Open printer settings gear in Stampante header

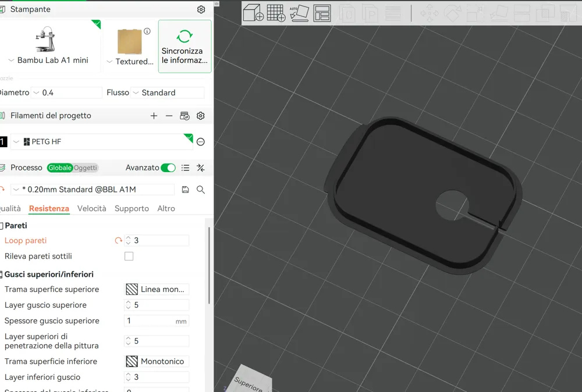click(201, 9)
